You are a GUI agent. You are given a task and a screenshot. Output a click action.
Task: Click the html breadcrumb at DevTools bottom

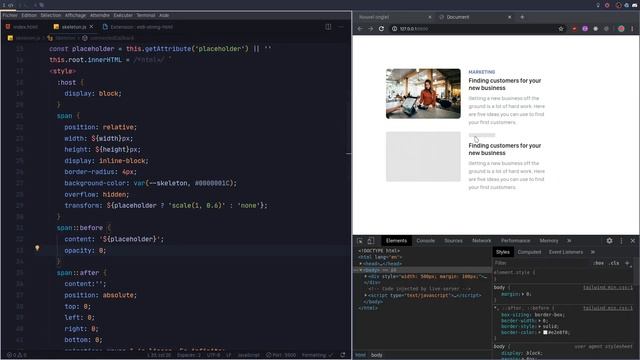[360, 355]
